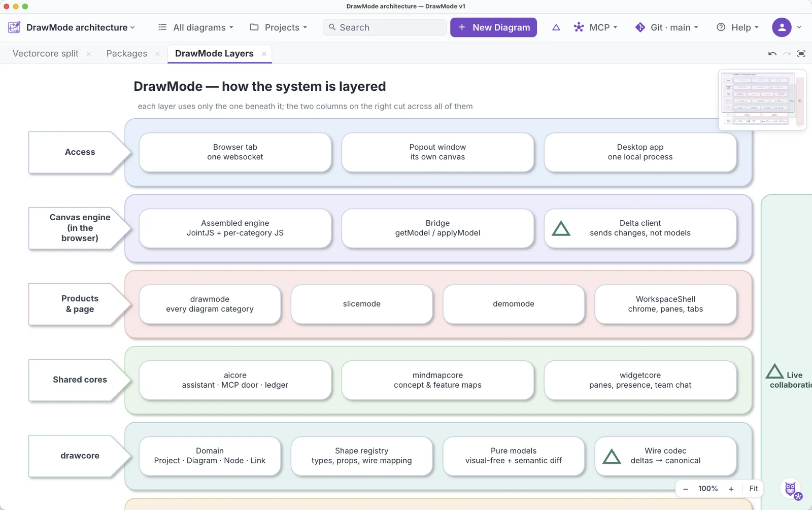This screenshot has height=510, width=812.
Task: Select the Products & page layer label
Action: click(80, 304)
